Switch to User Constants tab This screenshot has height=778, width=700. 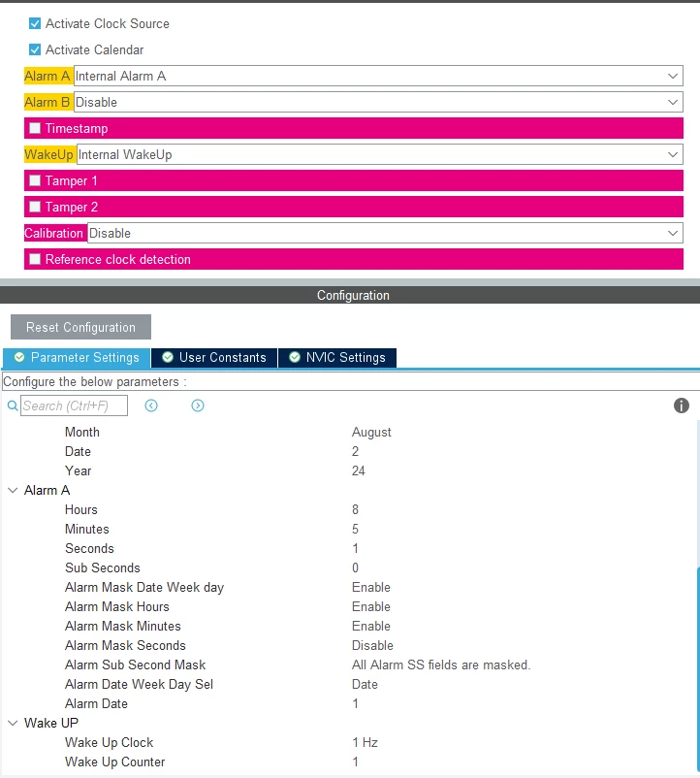point(214,358)
